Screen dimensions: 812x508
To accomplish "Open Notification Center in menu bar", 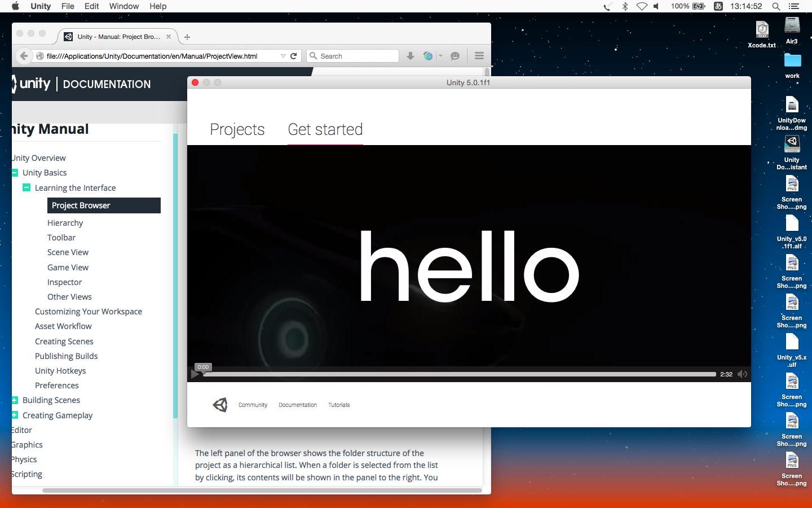I will click(794, 6).
